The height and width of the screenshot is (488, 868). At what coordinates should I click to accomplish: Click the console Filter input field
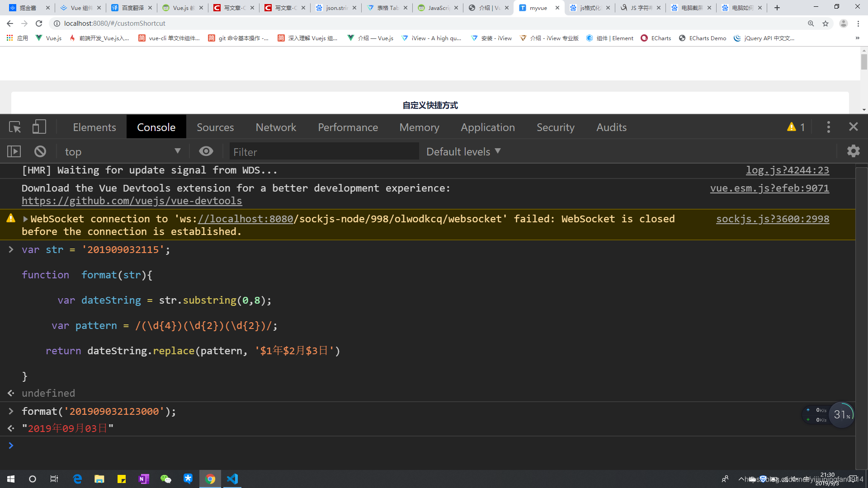tap(324, 152)
